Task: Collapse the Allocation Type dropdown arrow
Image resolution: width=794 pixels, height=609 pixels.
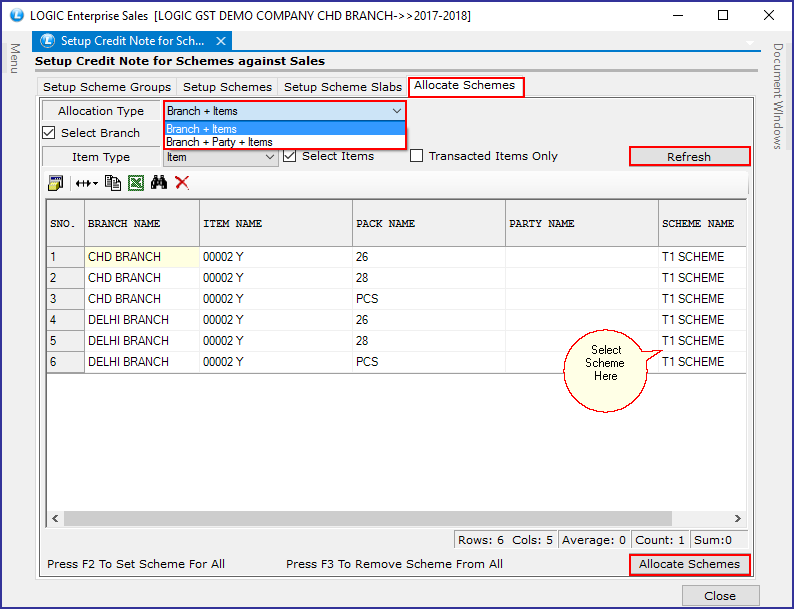Action: coord(396,111)
